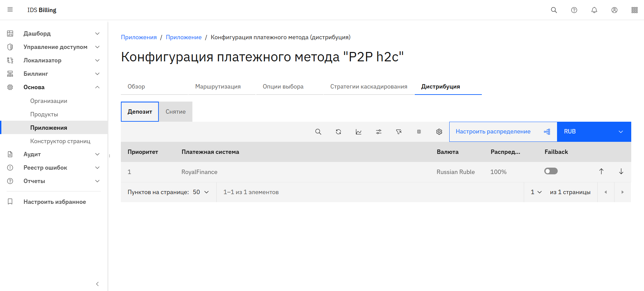Open the chart view icon
Viewport: 644px width, 291px height.
pyautogui.click(x=358, y=132)
